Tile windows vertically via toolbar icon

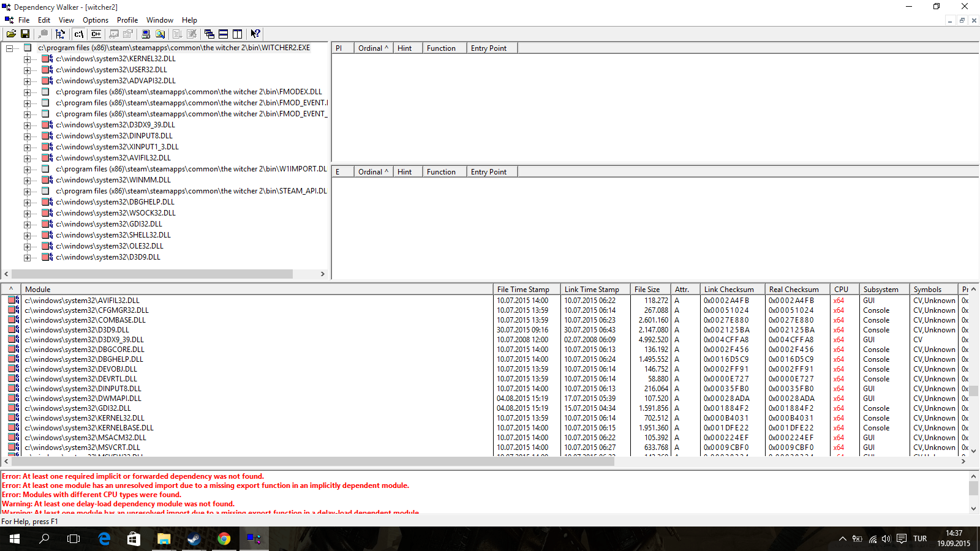pos(238,34)
